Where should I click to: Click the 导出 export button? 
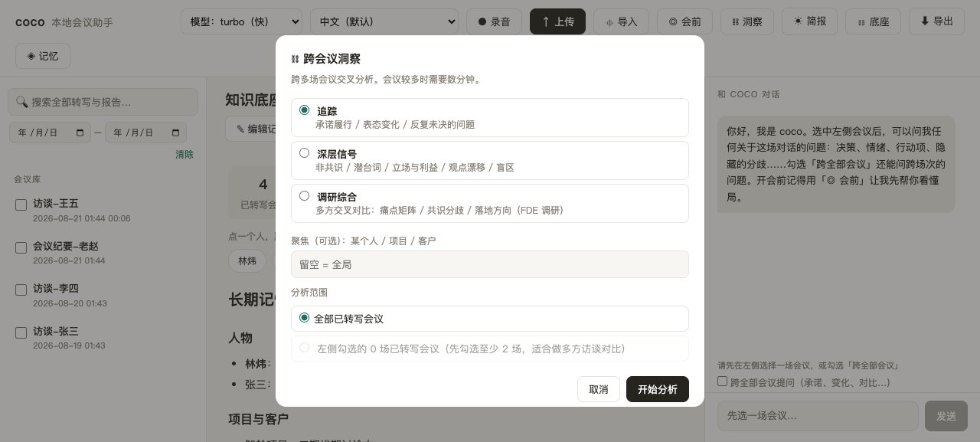coord(936,21)
